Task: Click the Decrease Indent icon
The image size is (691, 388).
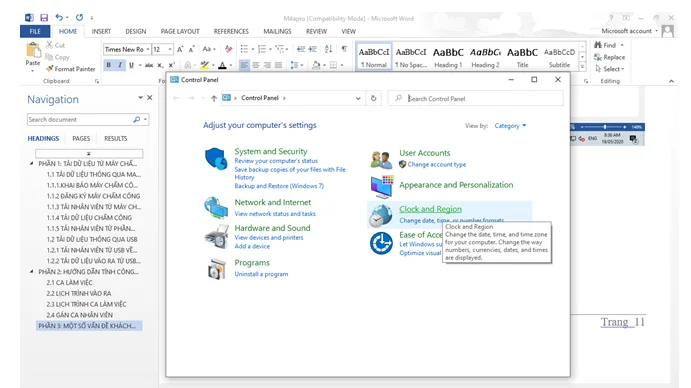Action: point(301,49)
